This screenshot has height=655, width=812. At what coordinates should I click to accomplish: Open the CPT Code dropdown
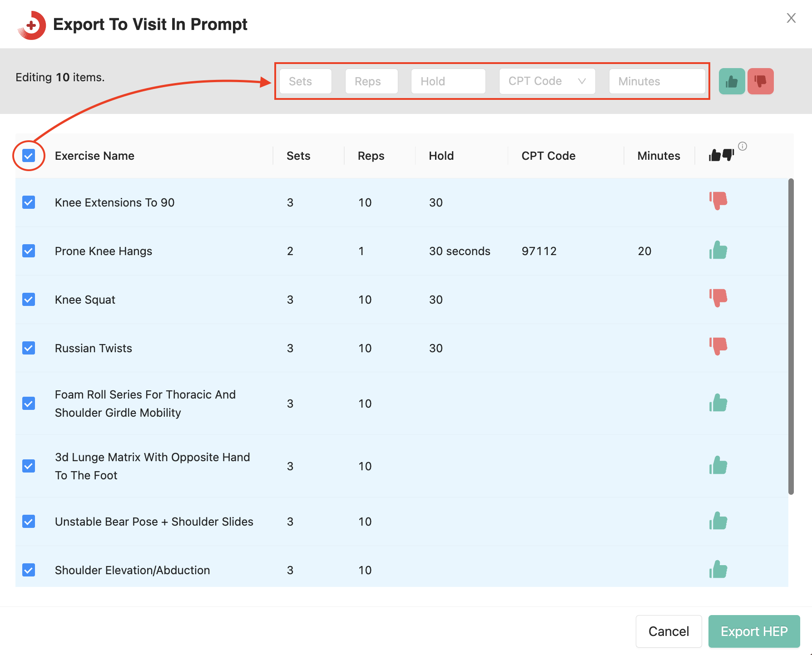[x=547, y=81]
